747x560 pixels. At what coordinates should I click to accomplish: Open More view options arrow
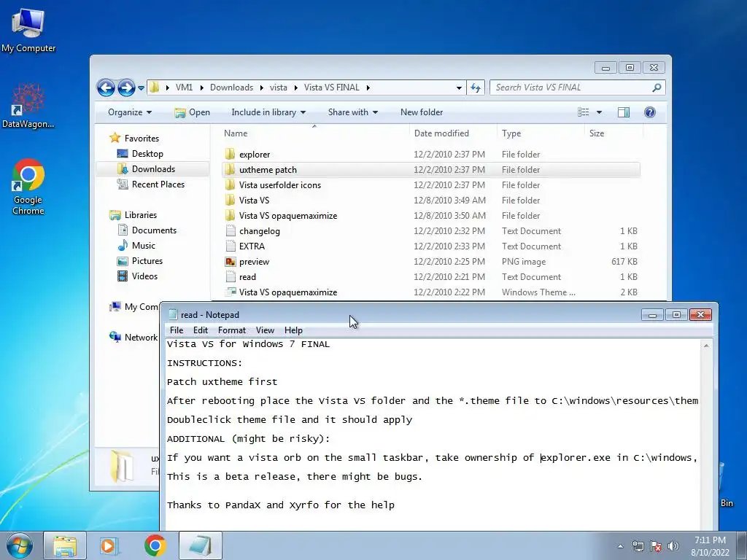600,112
